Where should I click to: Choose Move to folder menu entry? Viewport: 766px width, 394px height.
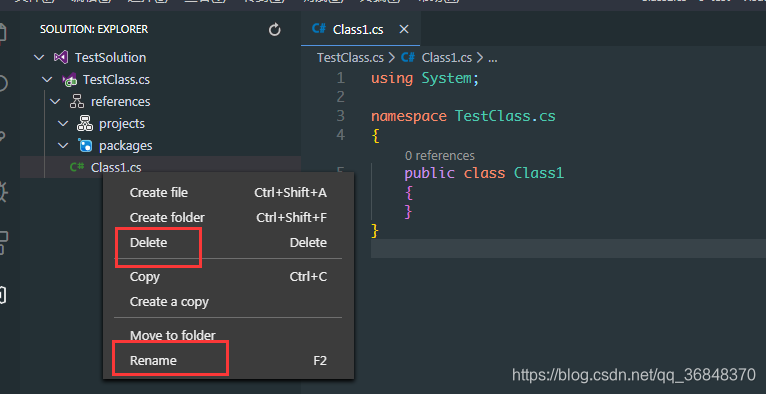(228, 336)
